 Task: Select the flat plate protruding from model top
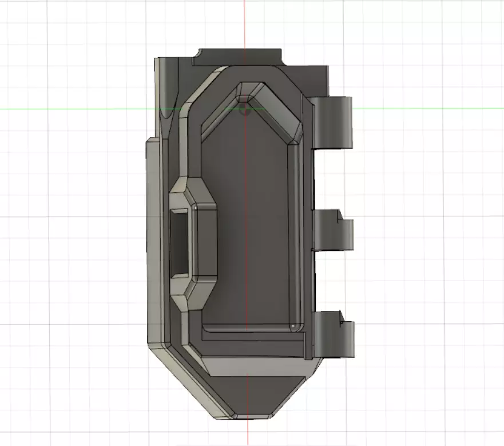238,57
